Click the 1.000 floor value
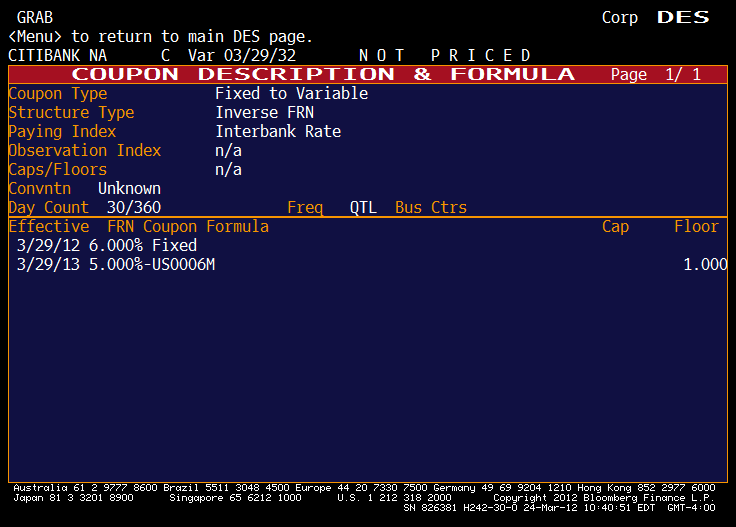Image resolution: width=736 pixels, height=527 pixels. [x=705, y=265]
